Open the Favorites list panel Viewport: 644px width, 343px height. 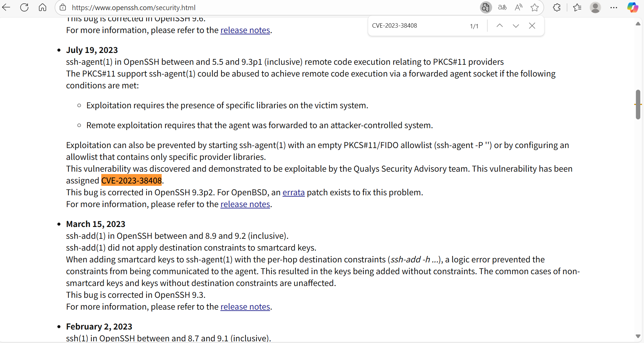point(577,7)
